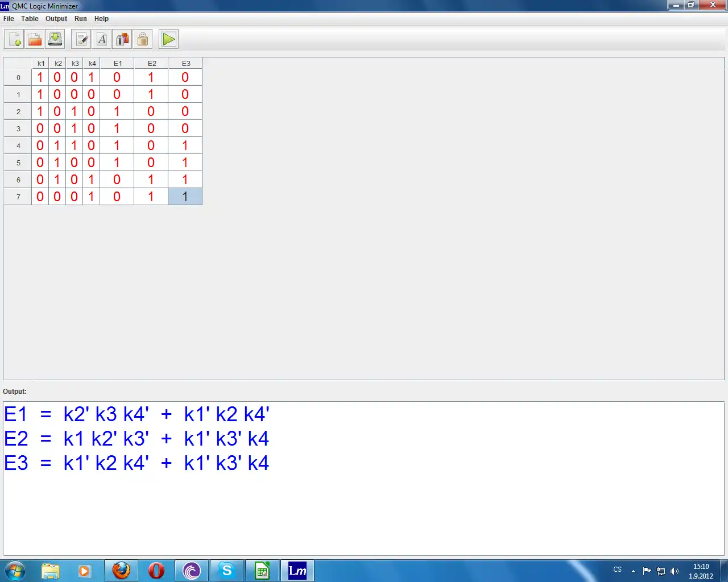Open the Table menu
This screenshot has width=728, height=582.
point(30,19)
